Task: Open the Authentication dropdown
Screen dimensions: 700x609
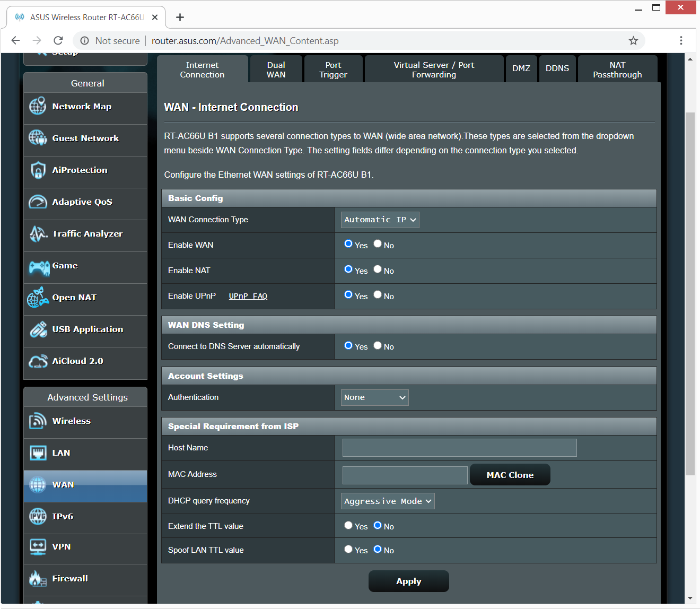Action: tap(374, 397)
